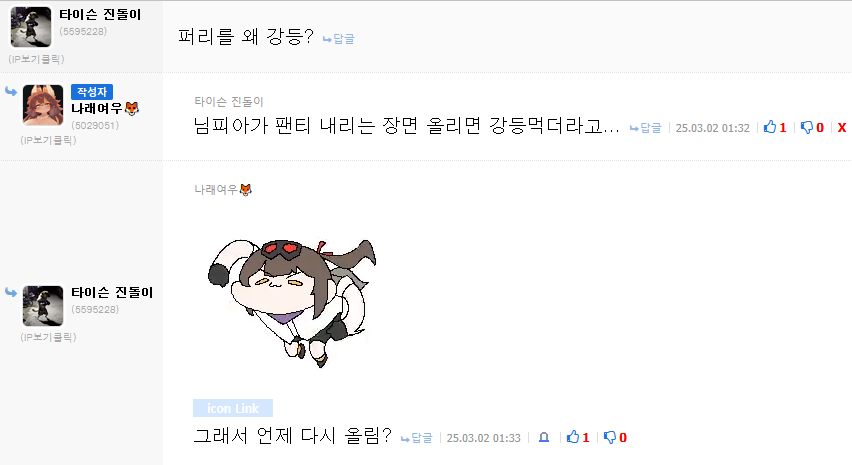Show IP under top 타이슨 진돌이

coord(36,59)
